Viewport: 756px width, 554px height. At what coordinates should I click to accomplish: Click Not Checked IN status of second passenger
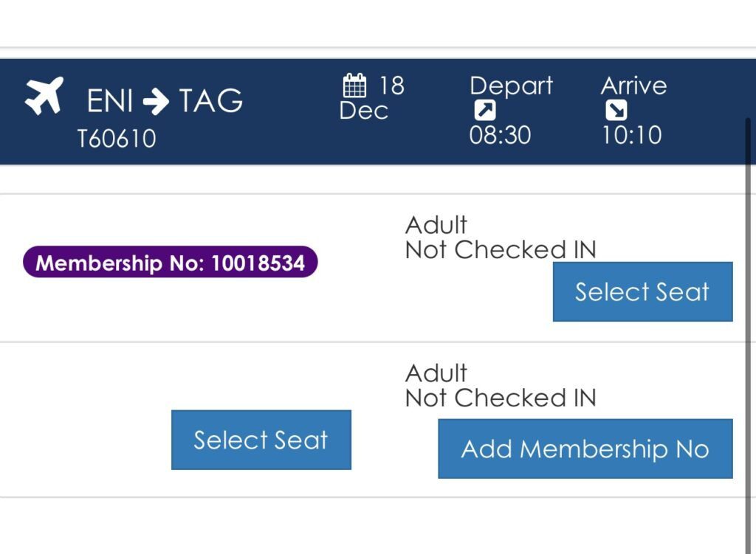(500, 398)
